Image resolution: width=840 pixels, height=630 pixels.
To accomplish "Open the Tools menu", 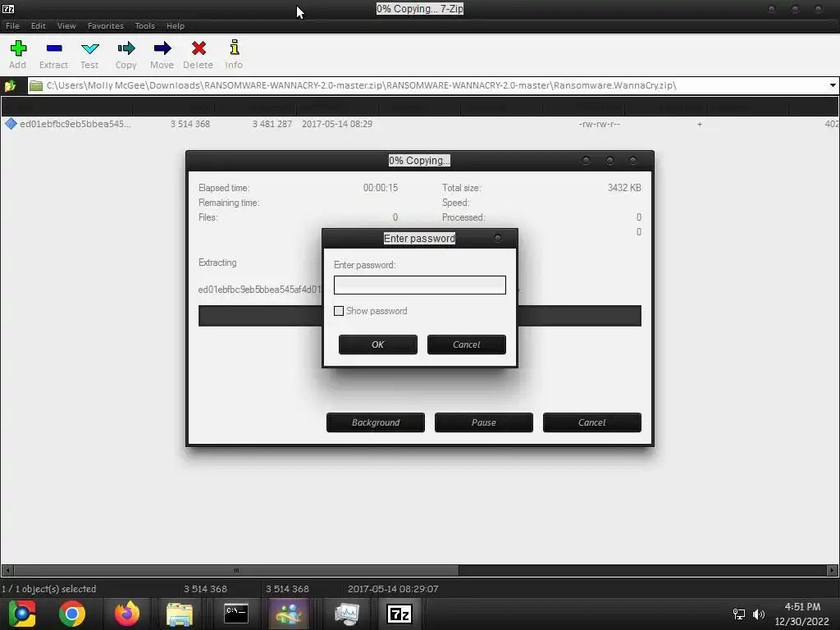I will [144, 25].
